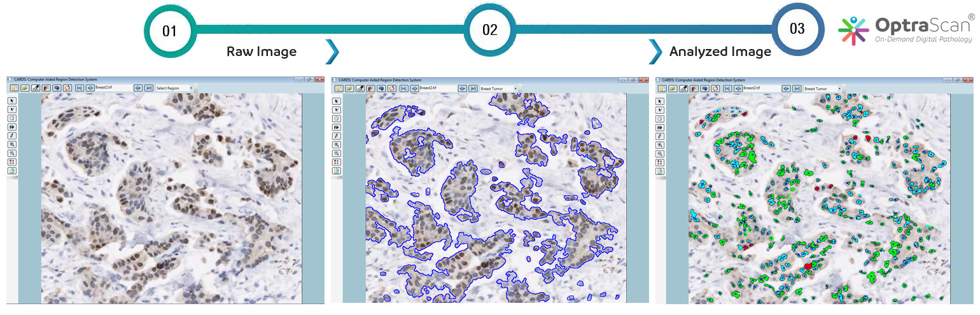Click the red flag icon in blue-outline window

pyautogui.click(x=371, y=88)
